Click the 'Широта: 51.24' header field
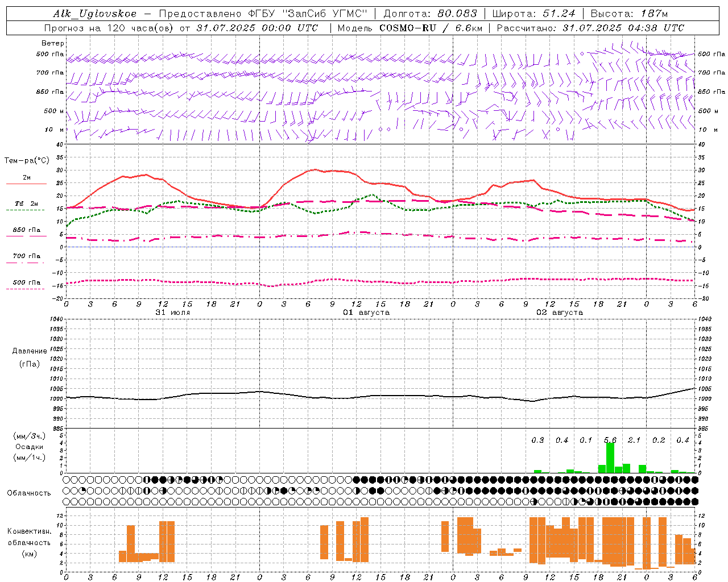The width and height of the screenshot is (728, 582). point(533,14)
